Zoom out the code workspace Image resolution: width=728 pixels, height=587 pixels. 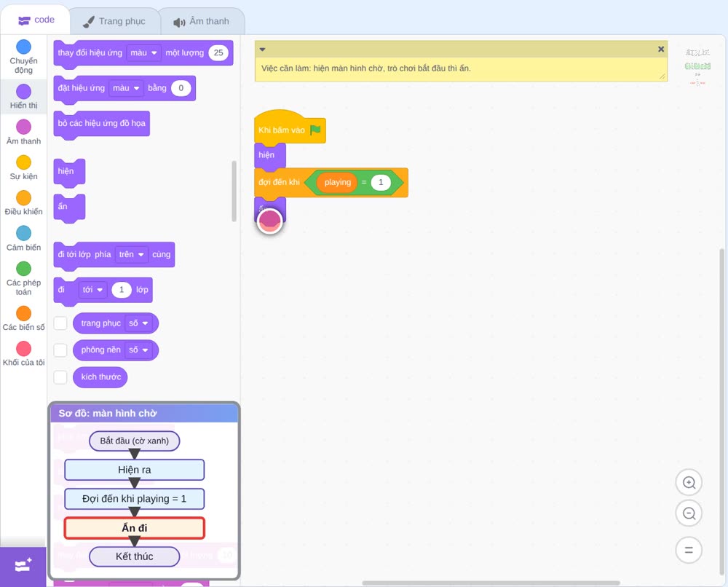(689, 513)
